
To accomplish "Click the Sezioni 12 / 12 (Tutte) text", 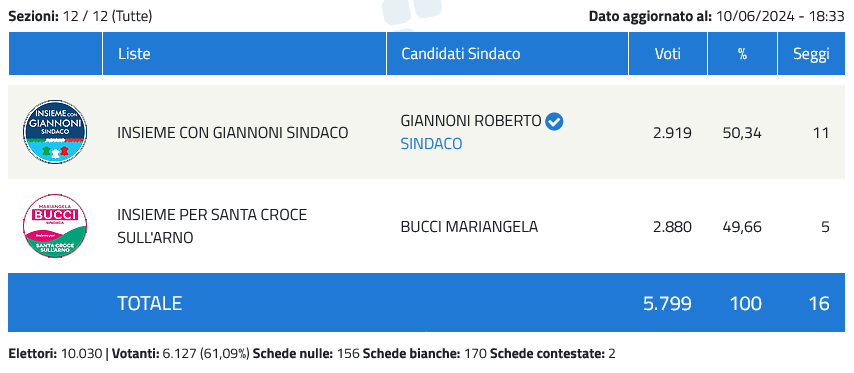I will tap(80, 16).
